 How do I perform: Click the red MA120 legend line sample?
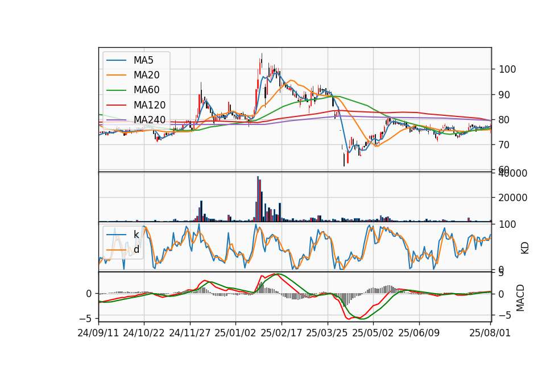[116, 105]
